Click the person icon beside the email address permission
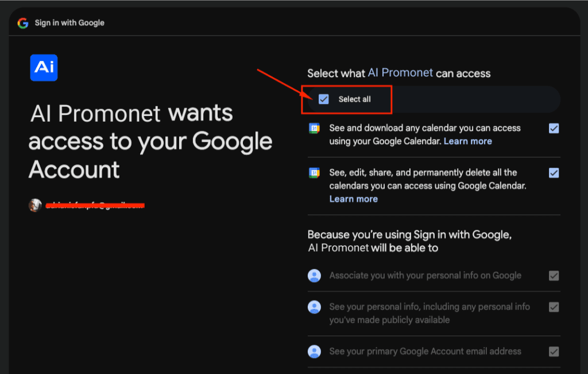The image size is (588, 374). (x=314, y=351)
